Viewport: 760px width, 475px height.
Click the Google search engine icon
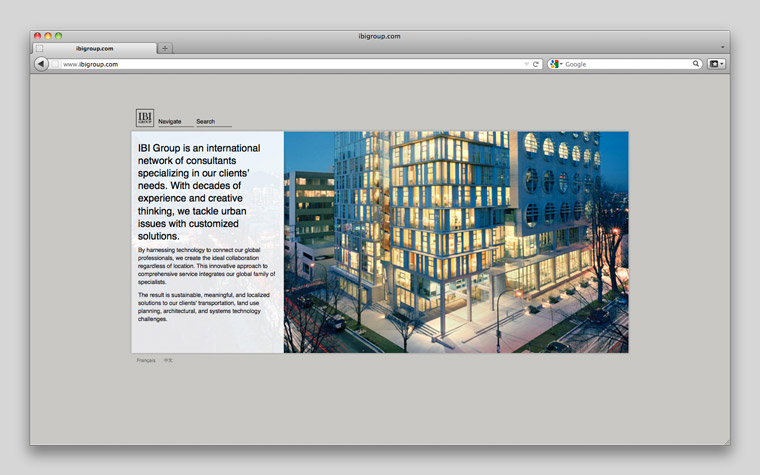coord(554,64)
